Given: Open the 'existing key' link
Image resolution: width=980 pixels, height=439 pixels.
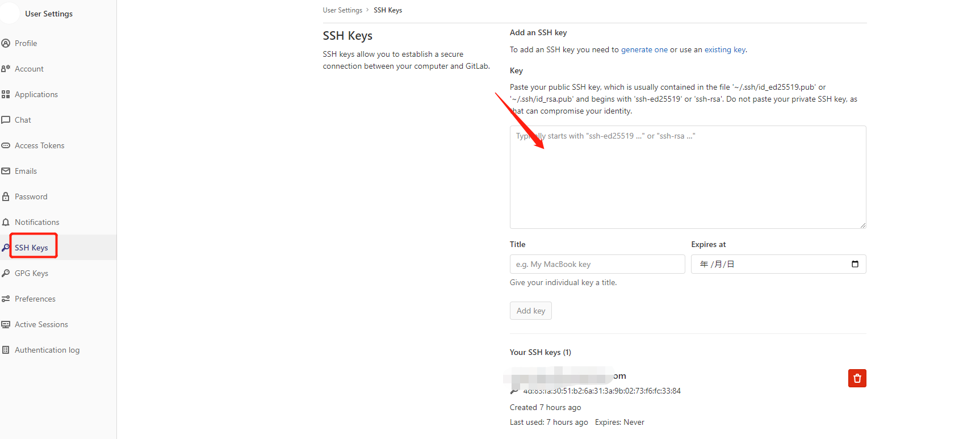Looking at the screenshot, I should click(724, 49).
